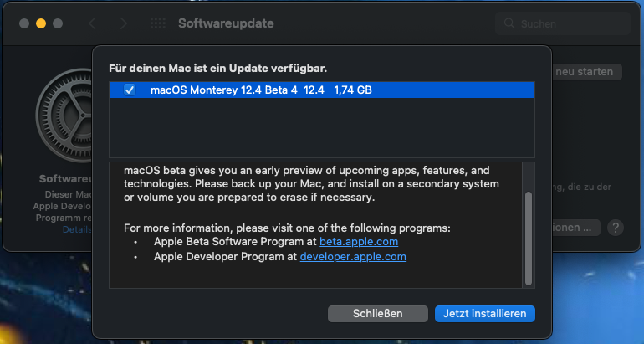Open the developer.apple.com link
The width and height of the screenshot is (644, 344).
[x=353, y=257]
